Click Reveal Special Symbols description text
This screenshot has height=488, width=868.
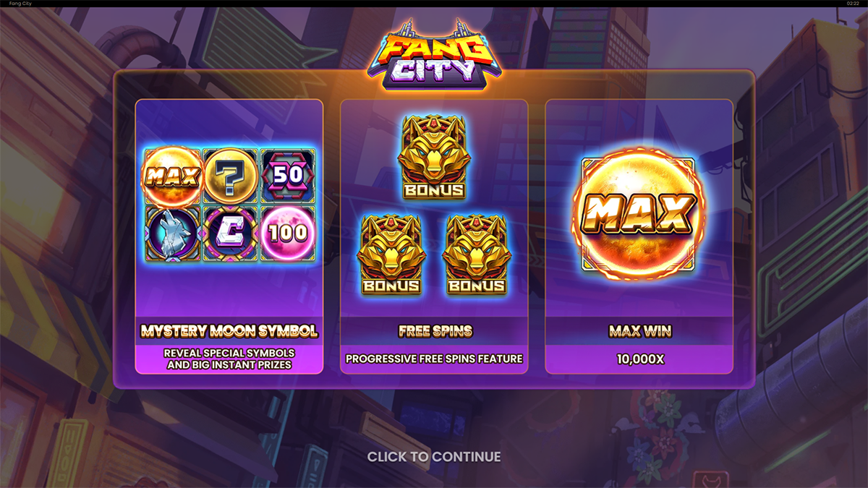[x=229, y=359]
